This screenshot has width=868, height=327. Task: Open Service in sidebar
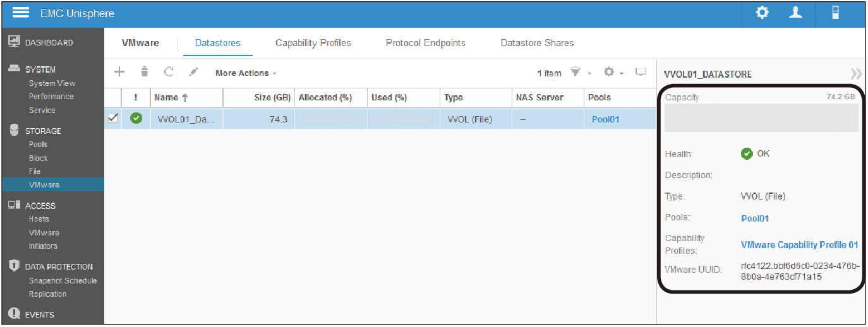(x=42, y=110)
